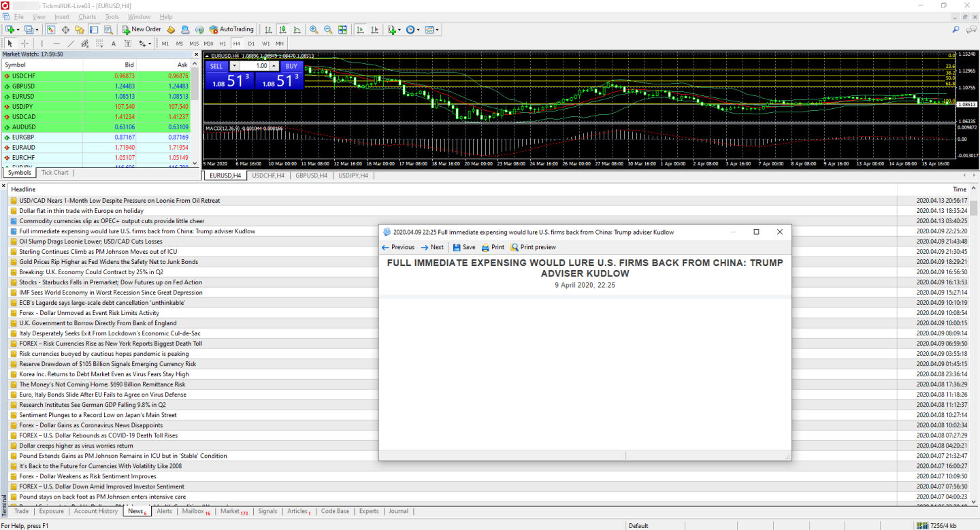This screenshot has height=530, width=980.
Task: Toggle the Terminal panel toolbar icon
Action: coord(94,29)
